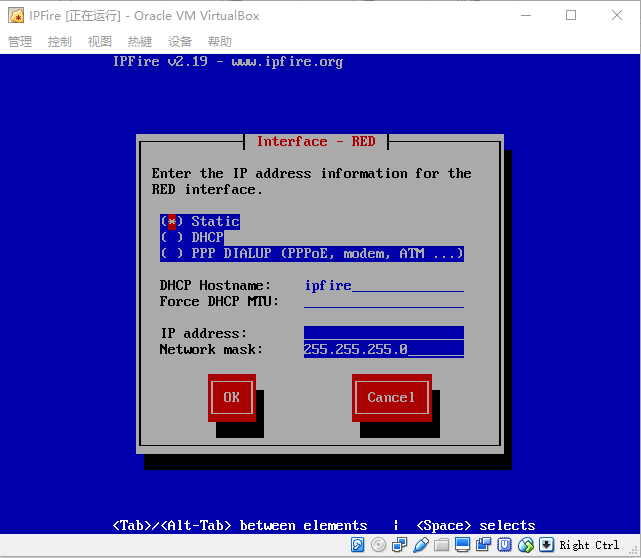The width and height of the screenshot is (641, 558).
Task: Click the 'Interface - RED' dialog title
Action: coord(316,141)
